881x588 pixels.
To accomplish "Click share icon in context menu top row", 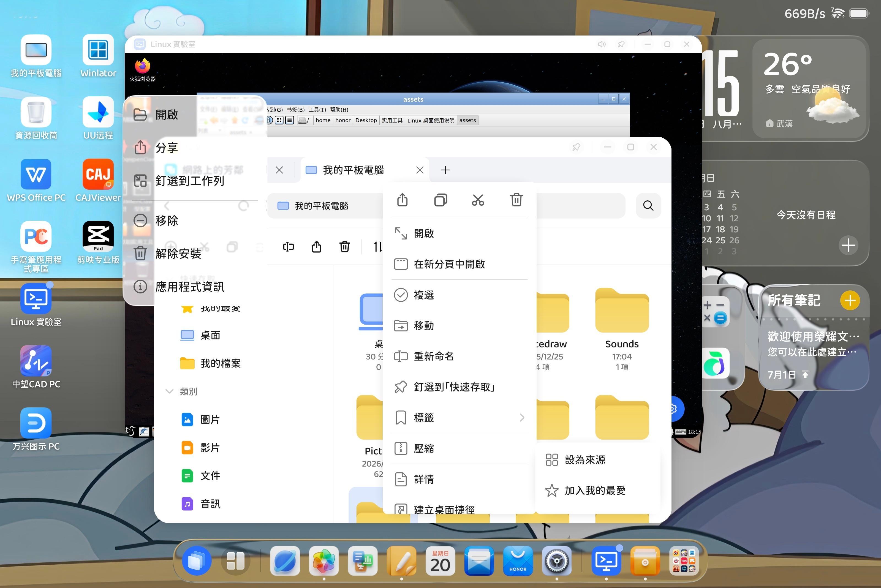I will point(403,200).
